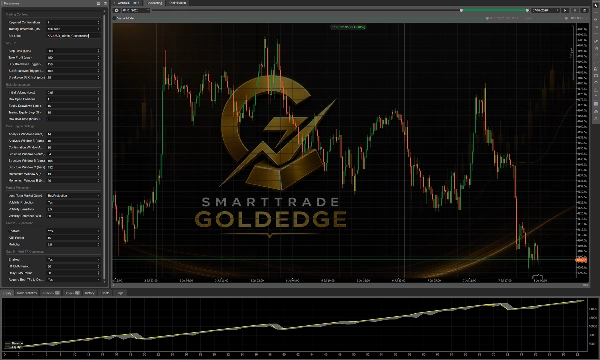Click the chart's horizontal scrollbar
Screen dimensions: 600x360
point(350,285)
